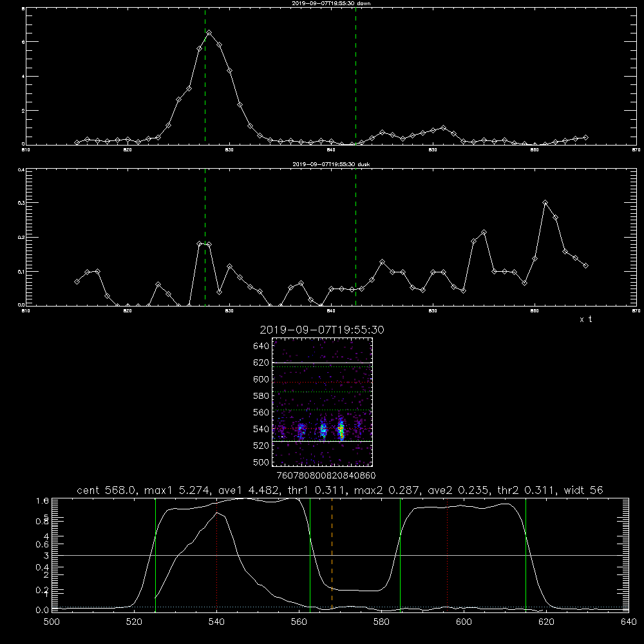Click the orange dashed center line in bottom plot
This screenshot has width=644, height=644.
click(332, 555)
